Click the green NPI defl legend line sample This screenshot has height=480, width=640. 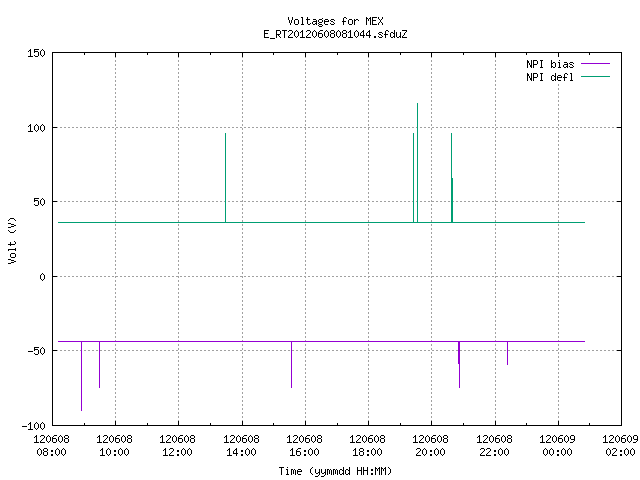click(595, 76)
